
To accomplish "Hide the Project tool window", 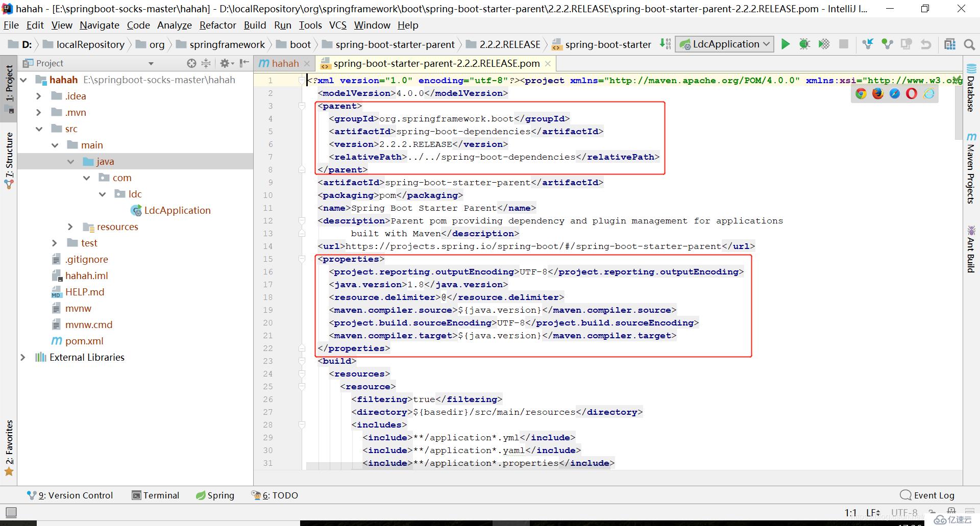I will (x=244, y=63).
